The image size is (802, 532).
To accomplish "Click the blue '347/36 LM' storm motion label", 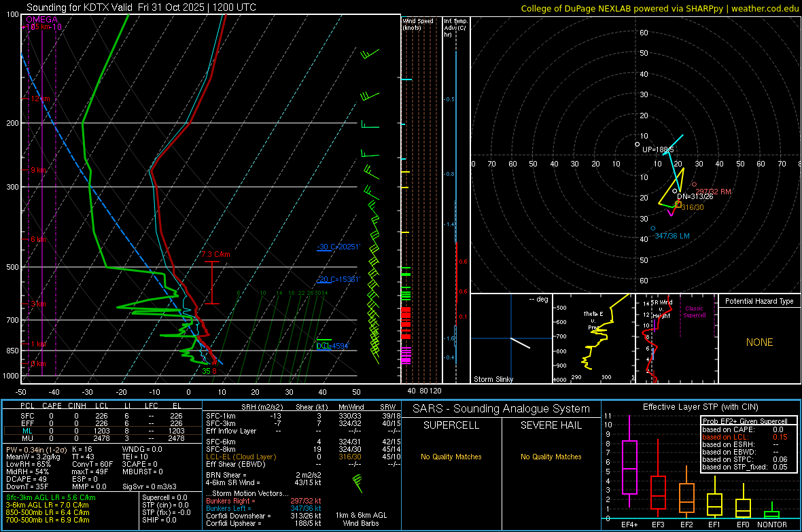I will coord(672,236).
